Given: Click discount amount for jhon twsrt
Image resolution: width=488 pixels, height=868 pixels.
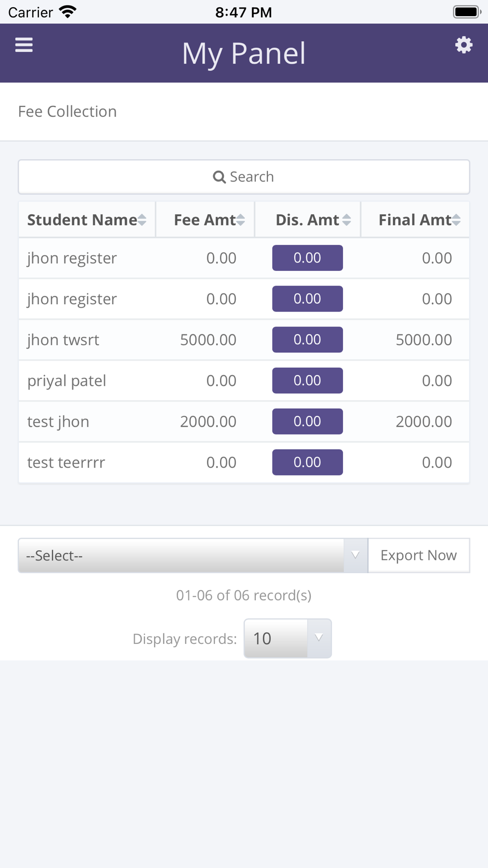Looking at the screenshot, I should click(307, 340).
